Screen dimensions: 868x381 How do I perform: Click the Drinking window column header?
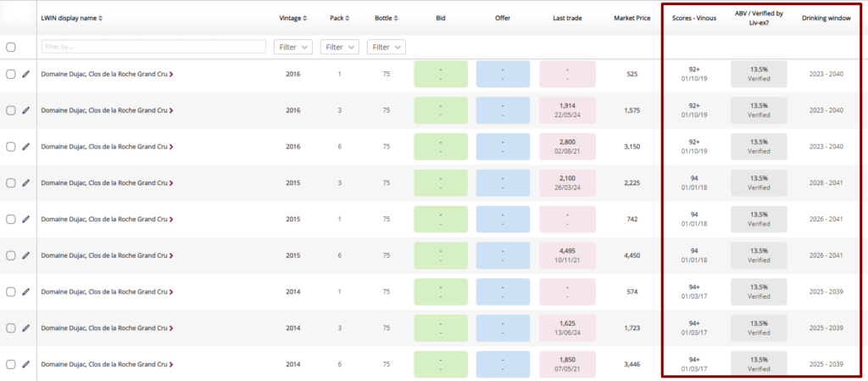click(826, 19)
